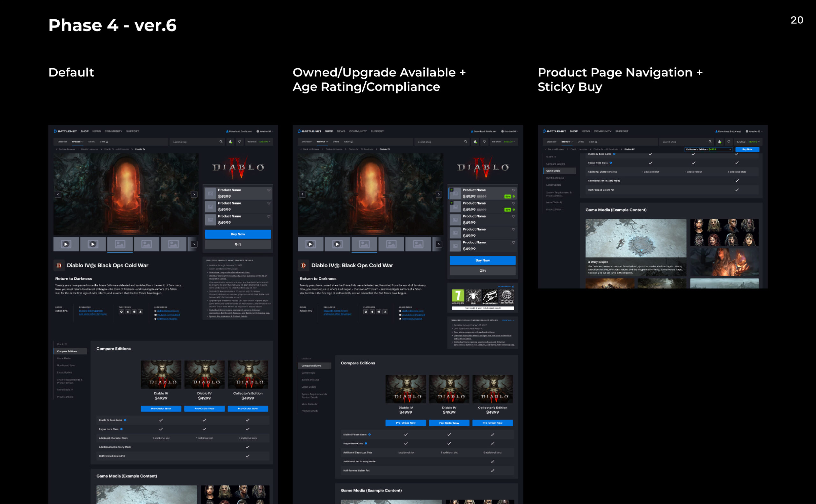
Task: Click online globe descriptor icon
Action: click(x=506, y=297)
